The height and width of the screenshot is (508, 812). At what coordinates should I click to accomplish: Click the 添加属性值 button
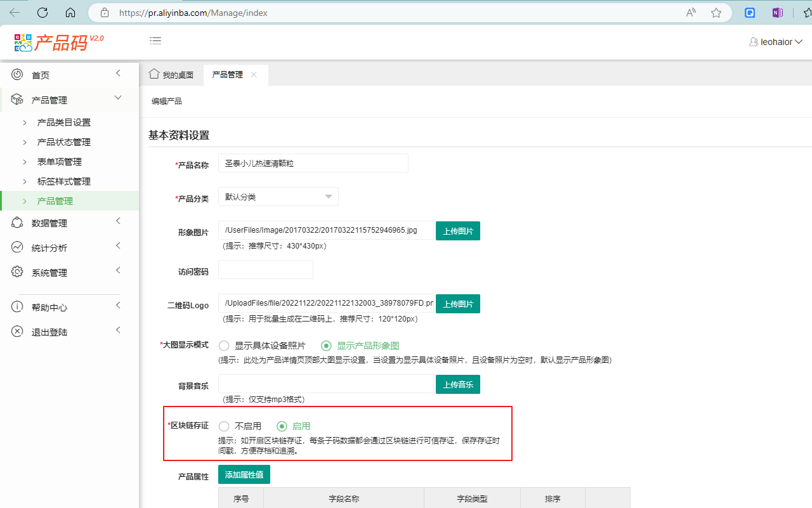[244, 474]
